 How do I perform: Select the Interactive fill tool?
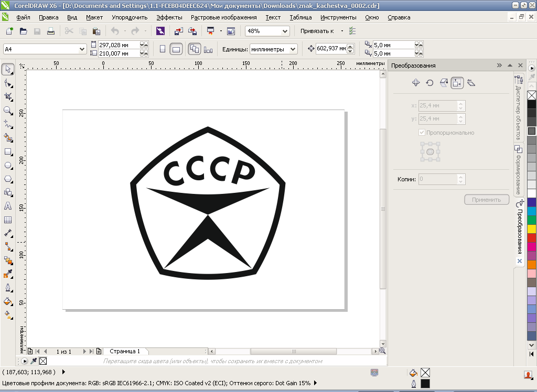8,315
